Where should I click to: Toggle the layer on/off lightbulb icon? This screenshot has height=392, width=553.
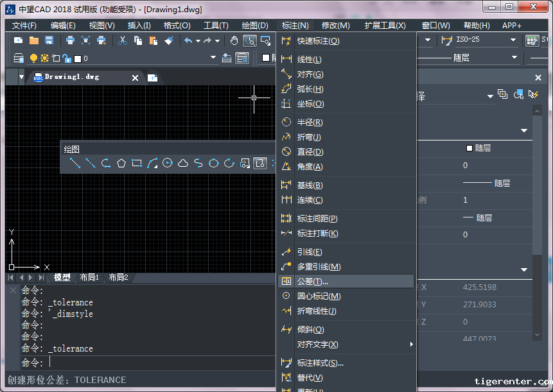pos(33,58)
